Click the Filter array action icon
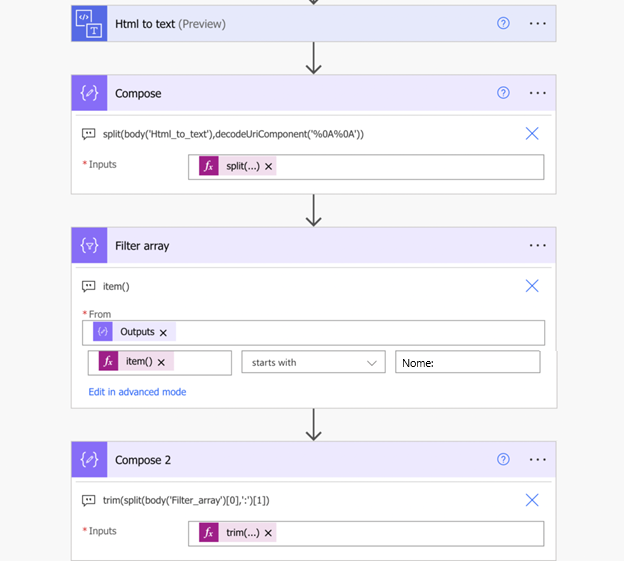Screen dimensions: 624x561 coord(89,245)
